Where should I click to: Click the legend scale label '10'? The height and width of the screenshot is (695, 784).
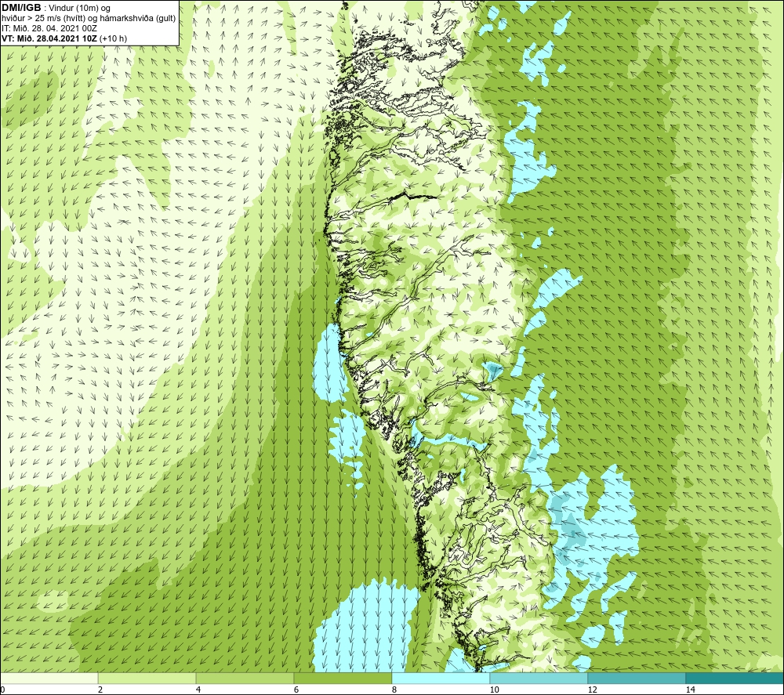[494, 690]
